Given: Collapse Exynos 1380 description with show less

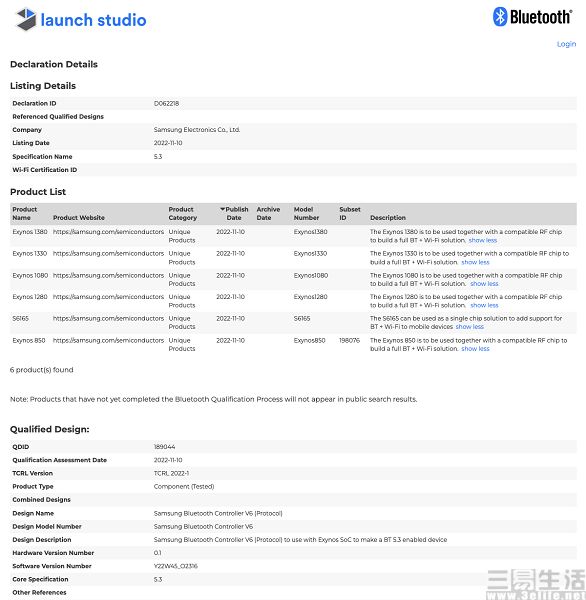Looking at the screenshot, I should click(x=483, y=240).
